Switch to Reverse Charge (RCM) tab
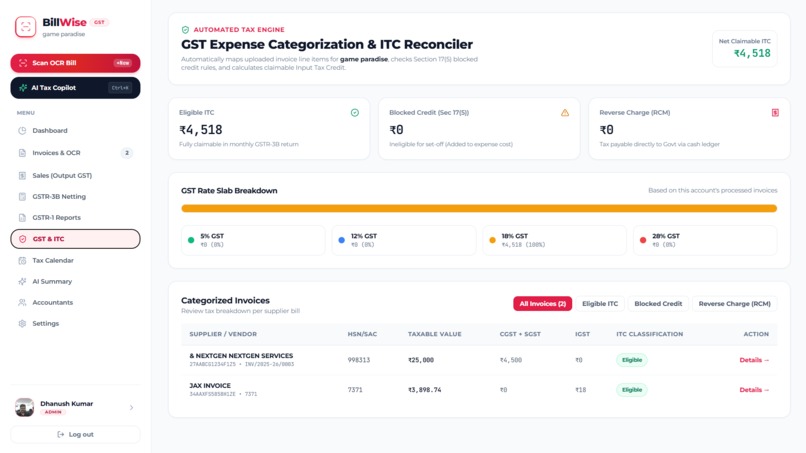Viewport: 806px width, 453px height. pos(735,304)
